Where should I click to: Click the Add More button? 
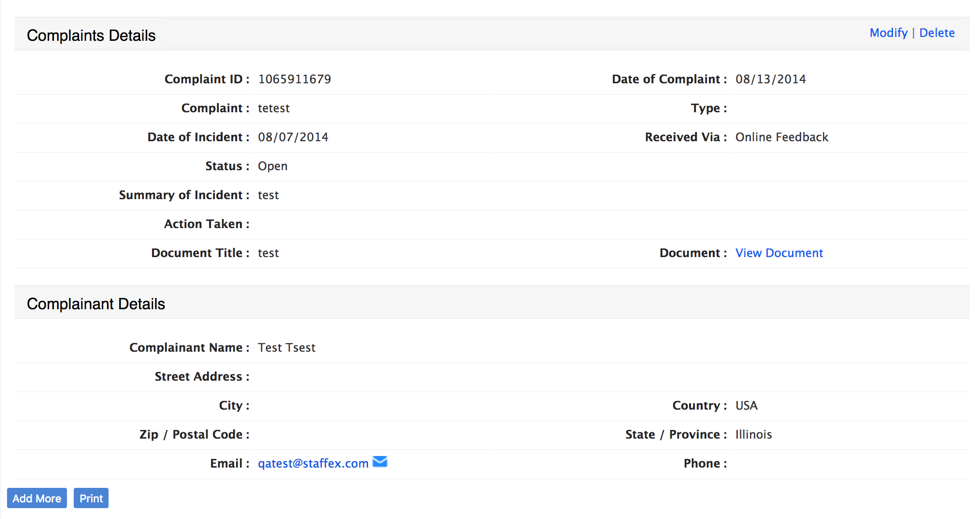pos(37,498)
